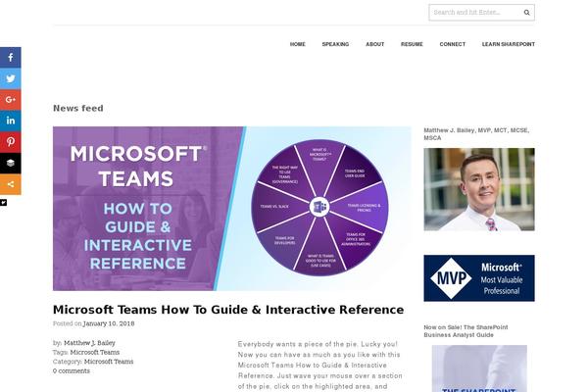Open the About menu item
The width and height of the screenshot is (588, 392).
click(375, 44)
